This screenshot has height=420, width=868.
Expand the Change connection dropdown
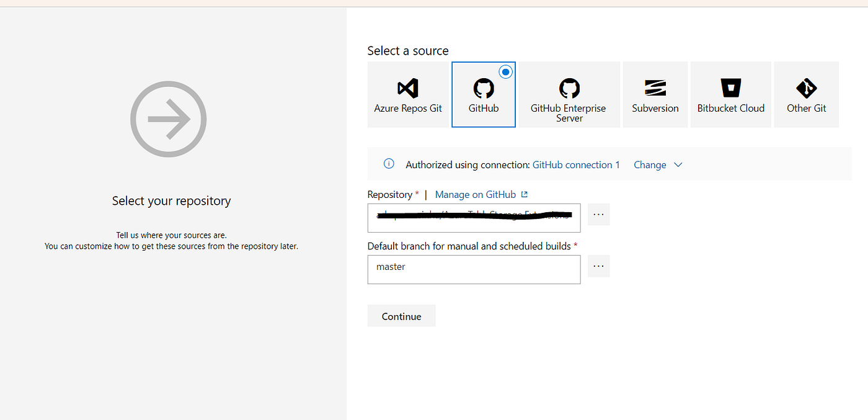[658, 164]
